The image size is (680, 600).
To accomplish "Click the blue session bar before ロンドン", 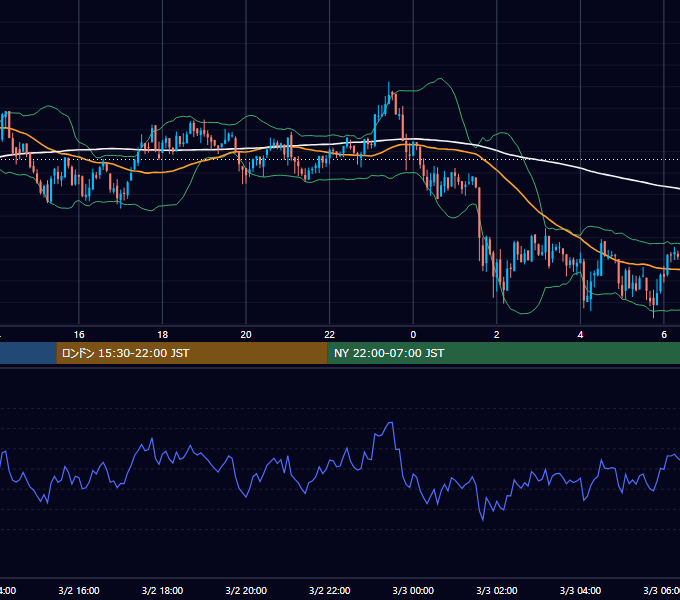I will click(28, 353).
